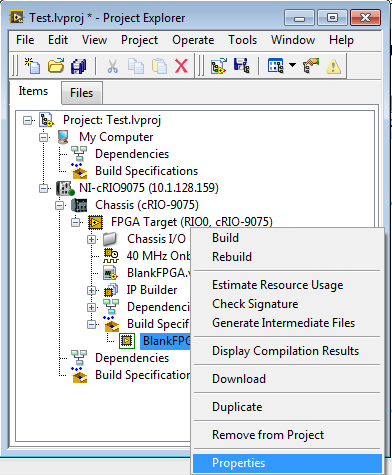Select the FPGA Target icon in tree
The height and width of the screenshot is (475, 392).
click(95, 222)
